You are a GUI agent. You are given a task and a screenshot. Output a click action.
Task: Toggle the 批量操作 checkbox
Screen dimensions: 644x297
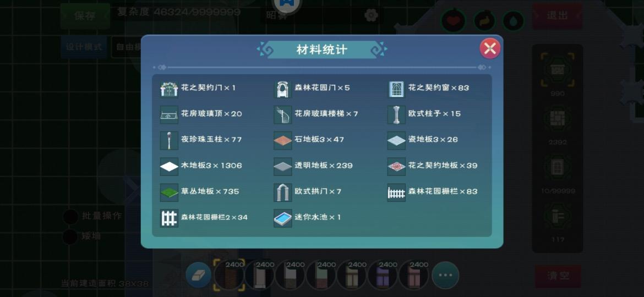(x=70, y=217)
